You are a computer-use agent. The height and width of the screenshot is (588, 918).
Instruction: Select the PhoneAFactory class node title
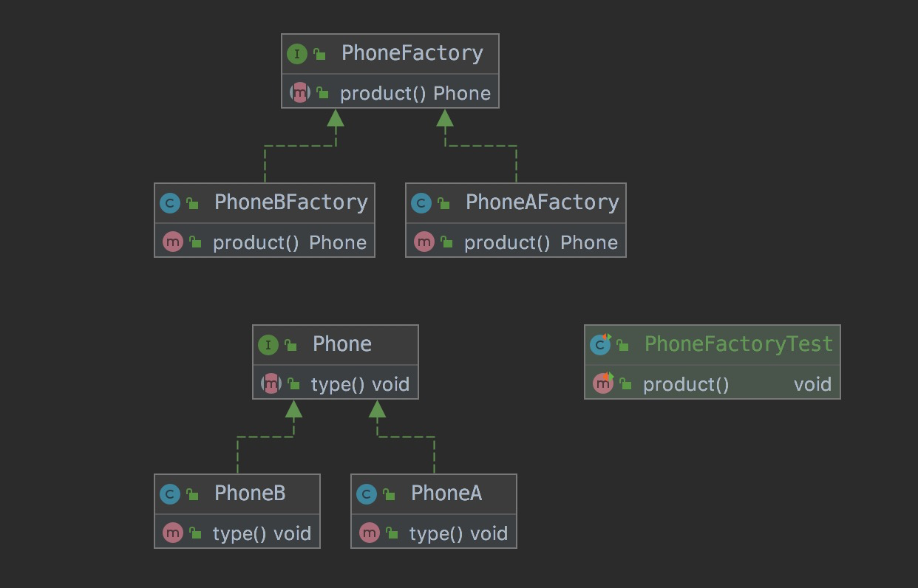[542, 202]
